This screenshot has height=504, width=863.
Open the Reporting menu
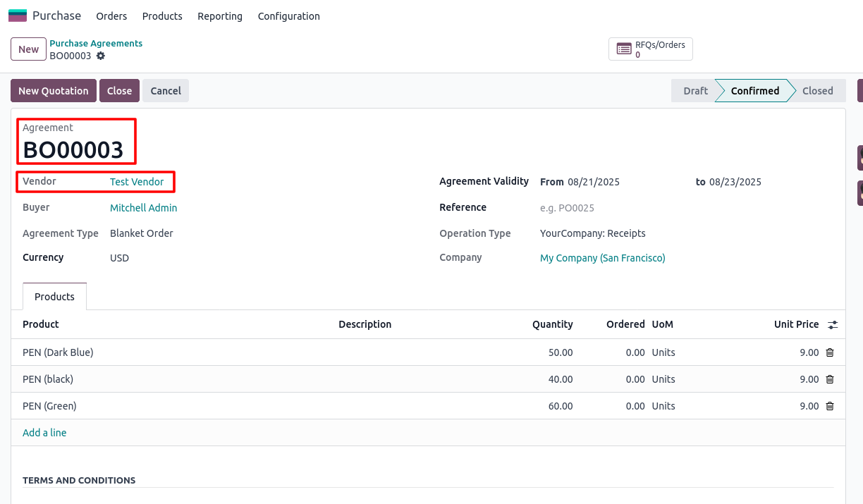(219, 16)
